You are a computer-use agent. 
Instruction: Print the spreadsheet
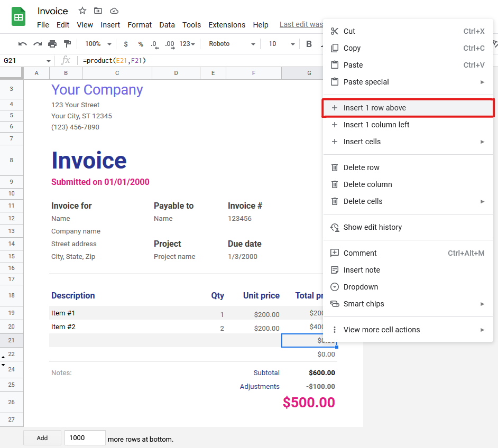(x=52, y=44)
